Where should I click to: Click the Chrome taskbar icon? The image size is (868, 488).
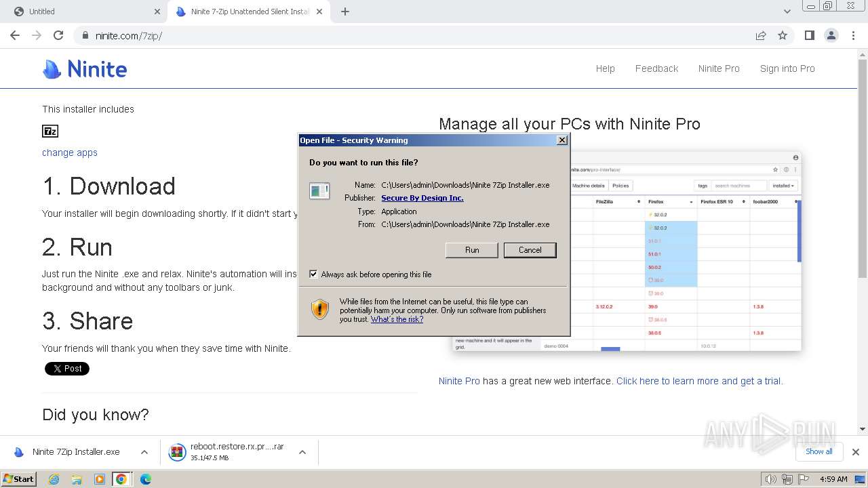[121, 479]
